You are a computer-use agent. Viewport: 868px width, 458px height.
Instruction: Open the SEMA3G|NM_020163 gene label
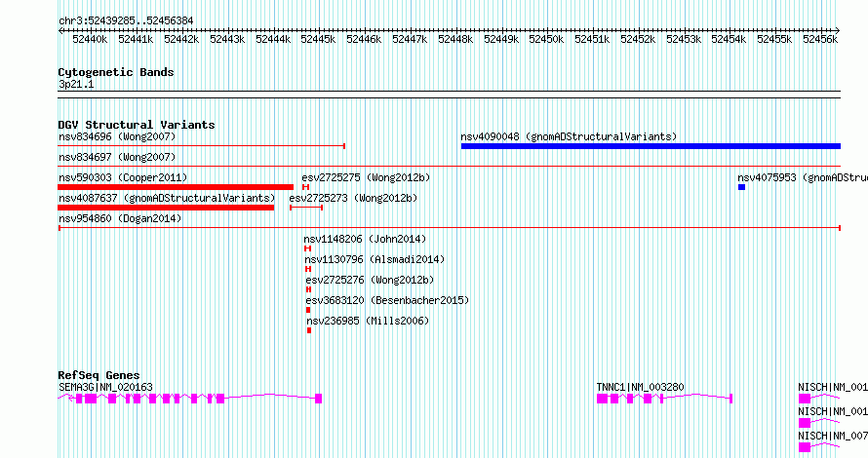[105, 387]
